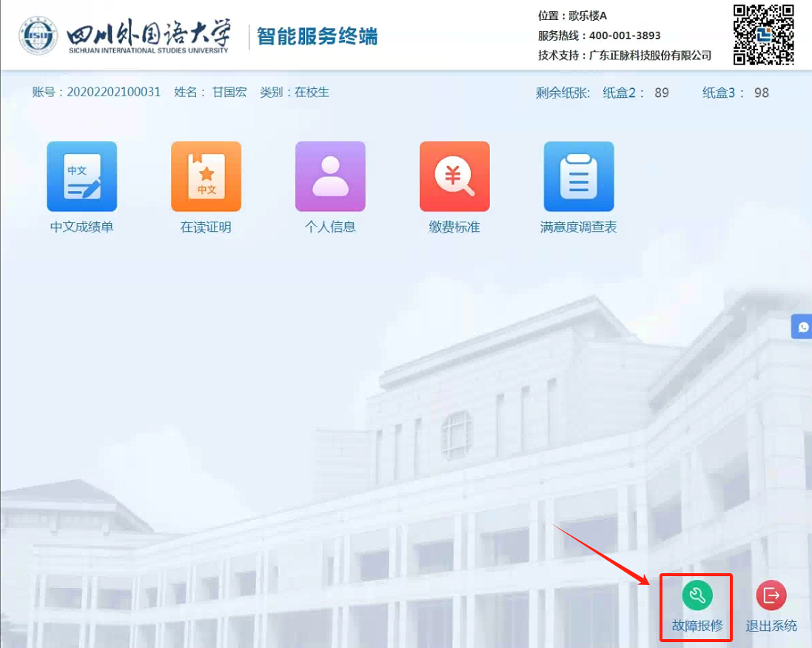Open the orange 在读证明 icon
Screen dimensions: 812x648
click(206, 177)
